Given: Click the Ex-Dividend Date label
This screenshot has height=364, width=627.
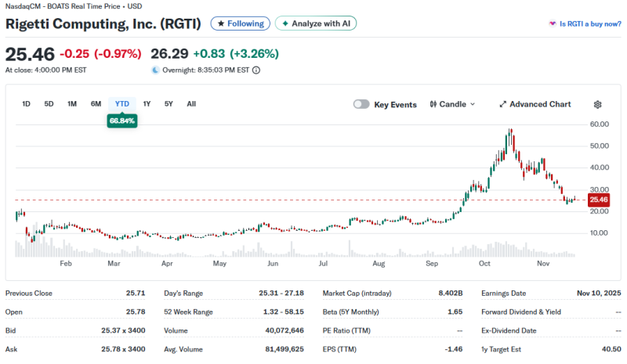Looking at the screenshot, I should [509, 331].
